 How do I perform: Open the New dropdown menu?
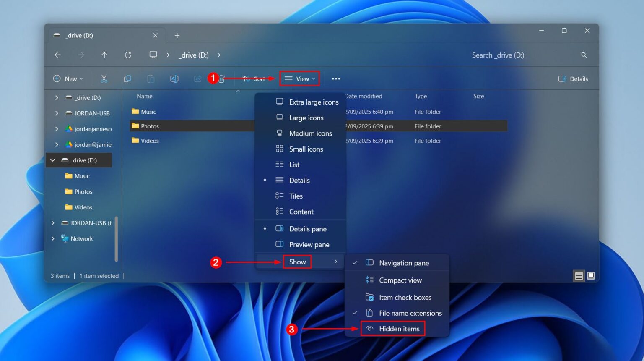pyautogui.click(x=68, y=78)
